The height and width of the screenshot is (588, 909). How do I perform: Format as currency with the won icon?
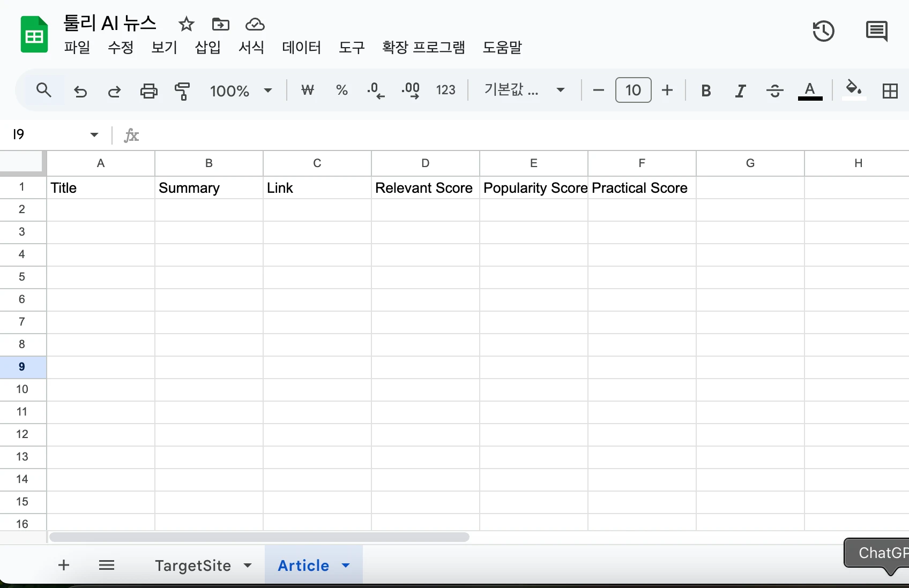point(307,90)
